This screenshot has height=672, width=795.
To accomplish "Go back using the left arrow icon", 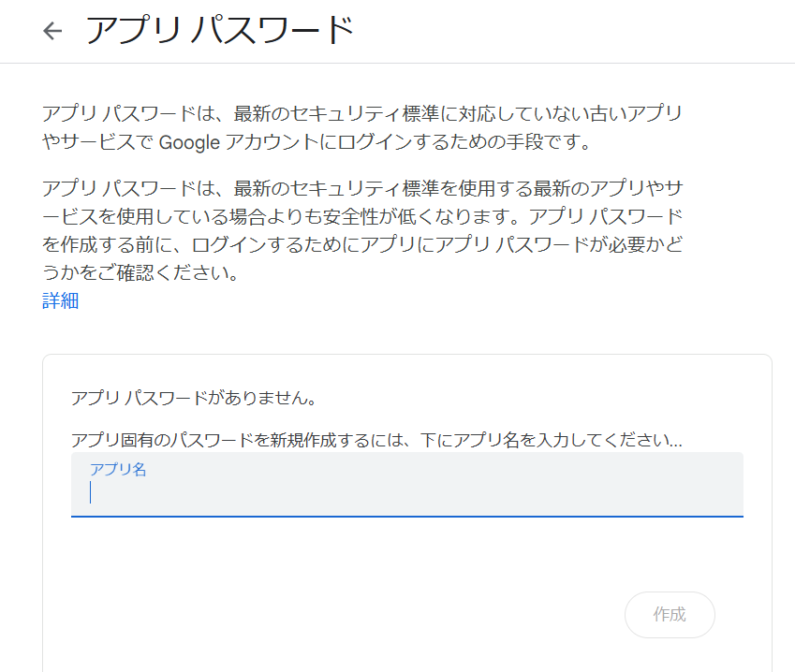I will (52, 31).
